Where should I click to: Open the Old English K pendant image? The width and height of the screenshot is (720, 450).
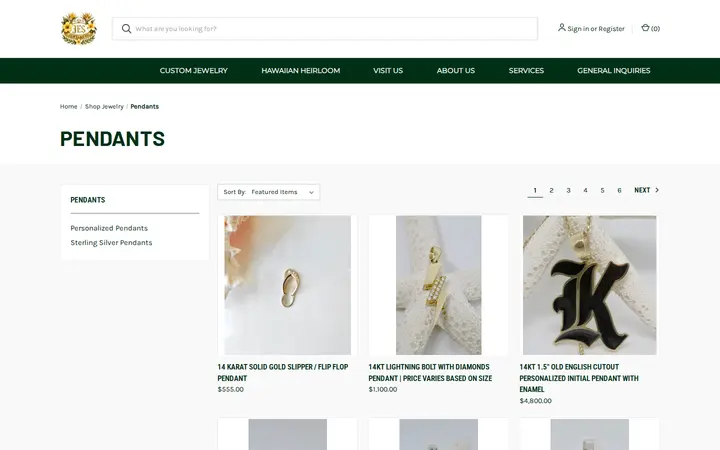pos(590,285)
